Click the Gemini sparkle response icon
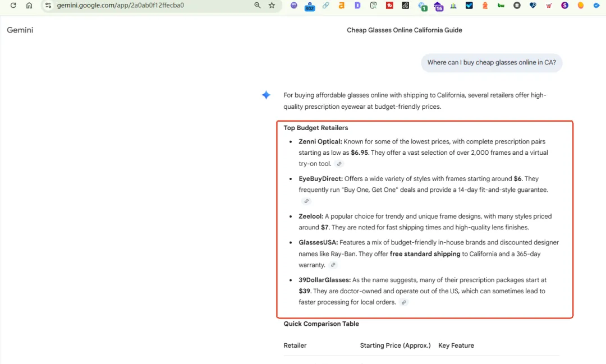The height and width of the screenshot is (364, 606). tap(267, 95)
